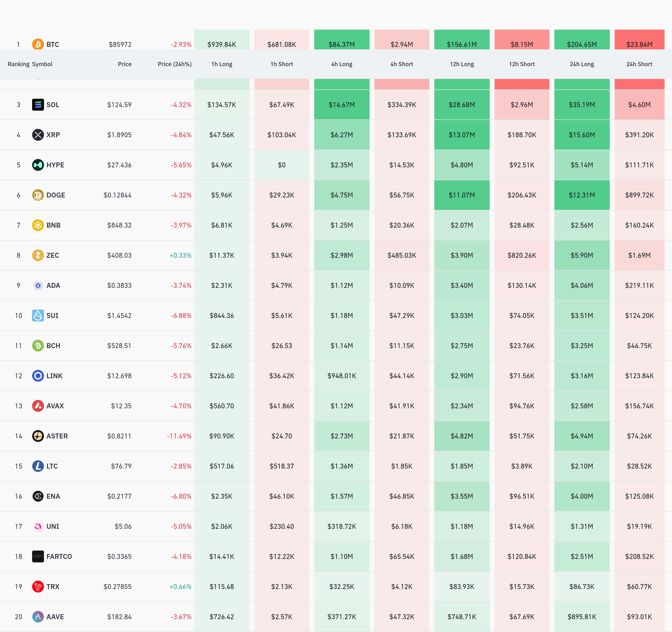672x632 pixels.
Task: Click the Dogecoin DOGE icon
Action: (x=38, y=195)
